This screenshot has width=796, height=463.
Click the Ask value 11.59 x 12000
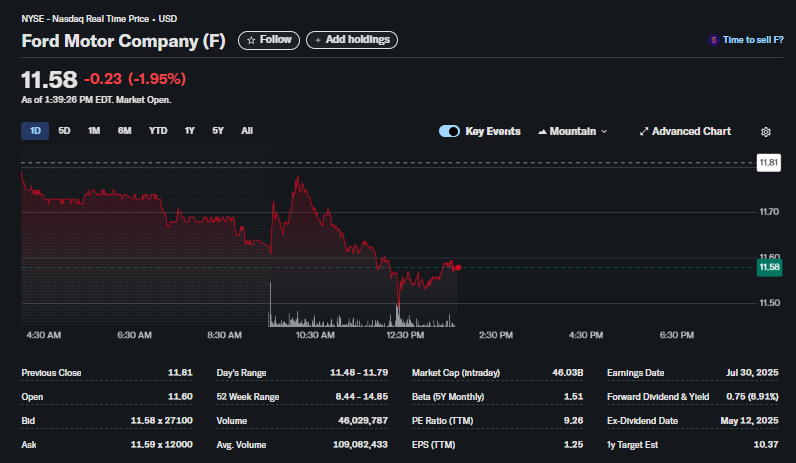[x=161, y=444]
